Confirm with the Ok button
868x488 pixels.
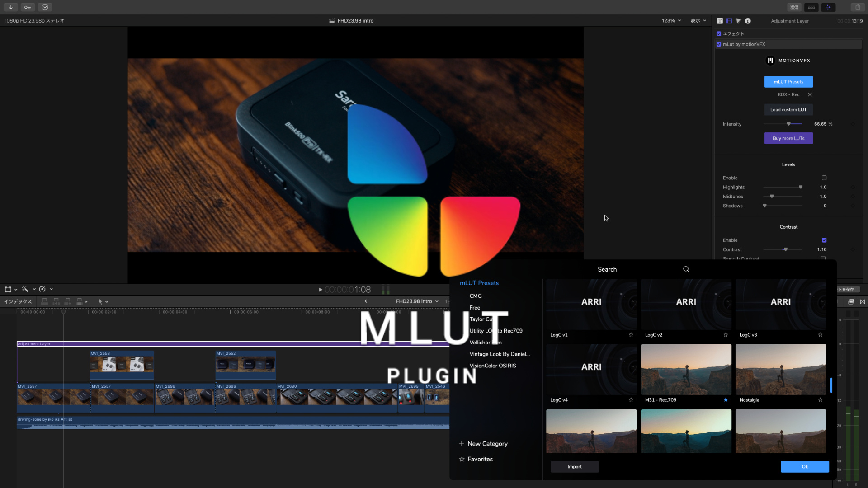click(x=805, y=467)
